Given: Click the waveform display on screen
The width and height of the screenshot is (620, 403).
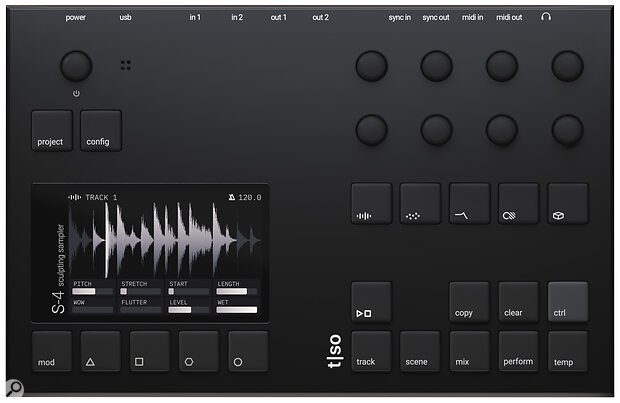Looking at the screenshot, I should (x=165, y=240).
